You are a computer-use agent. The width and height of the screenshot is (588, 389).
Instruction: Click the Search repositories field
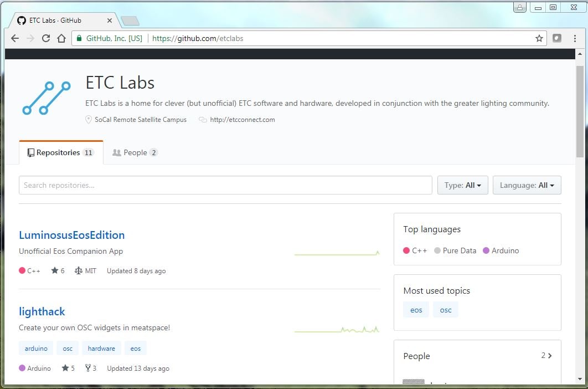click(x=225, y=185)
